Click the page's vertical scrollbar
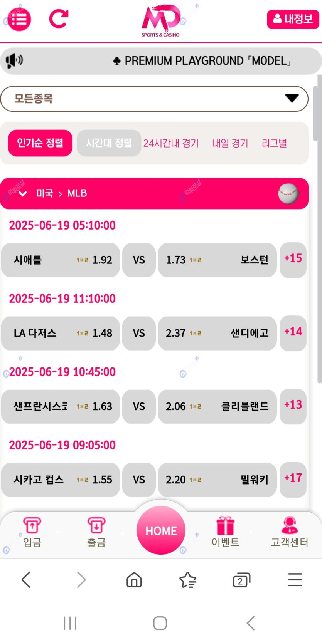This screenshot has width=322, height=644. (319, 231)
